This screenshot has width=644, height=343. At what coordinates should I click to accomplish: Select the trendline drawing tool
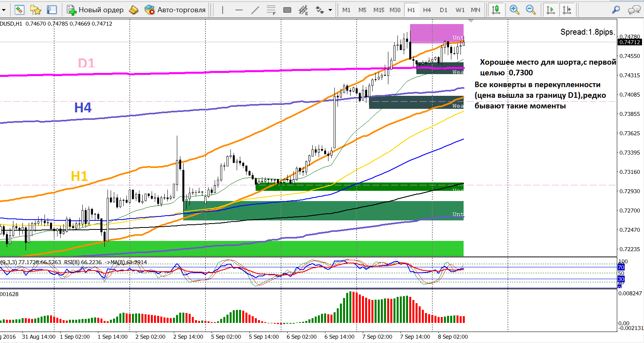255,10
